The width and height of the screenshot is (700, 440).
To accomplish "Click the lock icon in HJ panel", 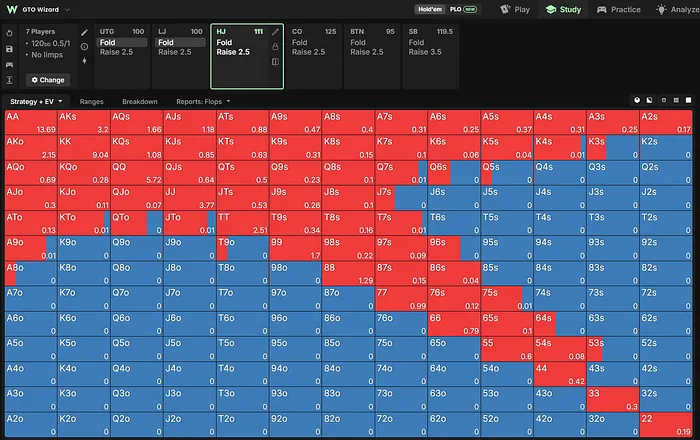I will [x=275, y=47].
